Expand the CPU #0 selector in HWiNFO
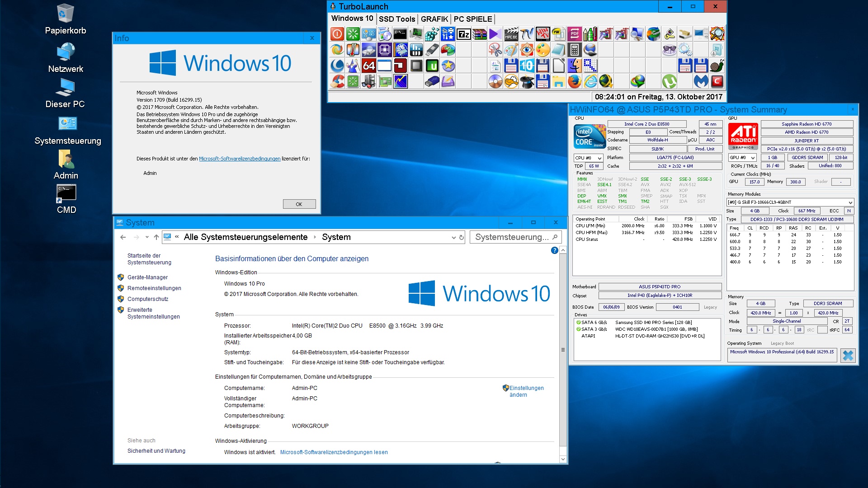This screenshot has height=488, width=868. click(588, 158)
